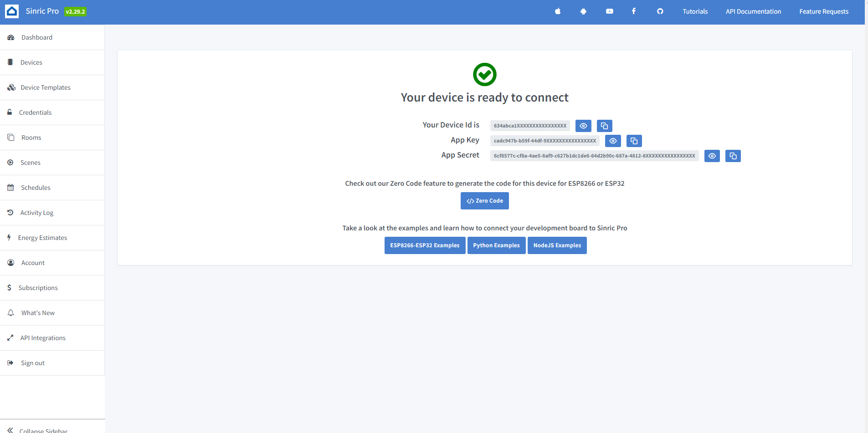Open Schedules page in sidebar

pos(52,188)
